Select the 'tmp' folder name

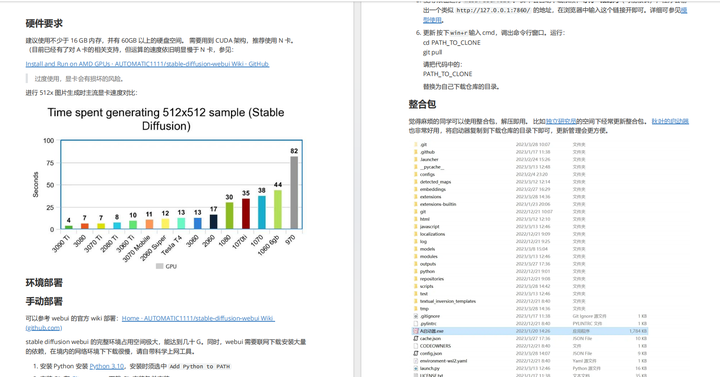[x=424, y=309]
